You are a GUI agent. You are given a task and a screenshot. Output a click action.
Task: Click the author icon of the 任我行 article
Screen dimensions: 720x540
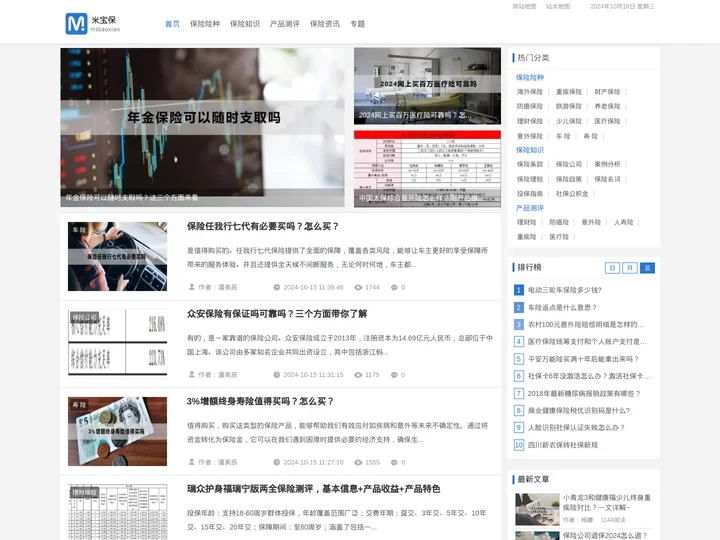(x=191, y=287)
